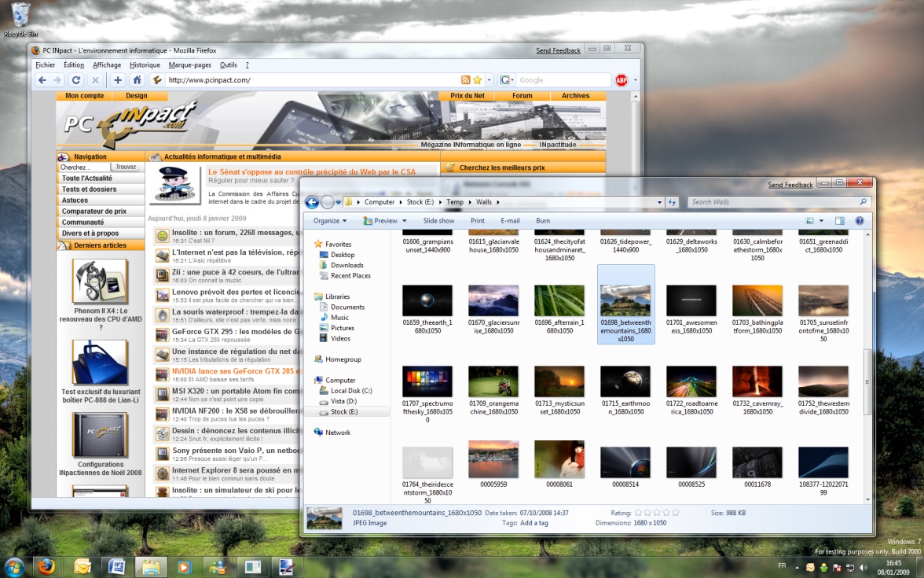Open a new tab with Firefox plus button
Viewport: 924px width, 578px height.
[x=118, y=80]
